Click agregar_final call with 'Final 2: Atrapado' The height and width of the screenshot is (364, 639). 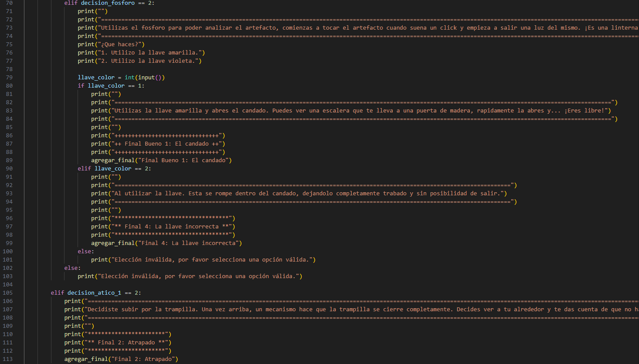[x=121, y=359]
